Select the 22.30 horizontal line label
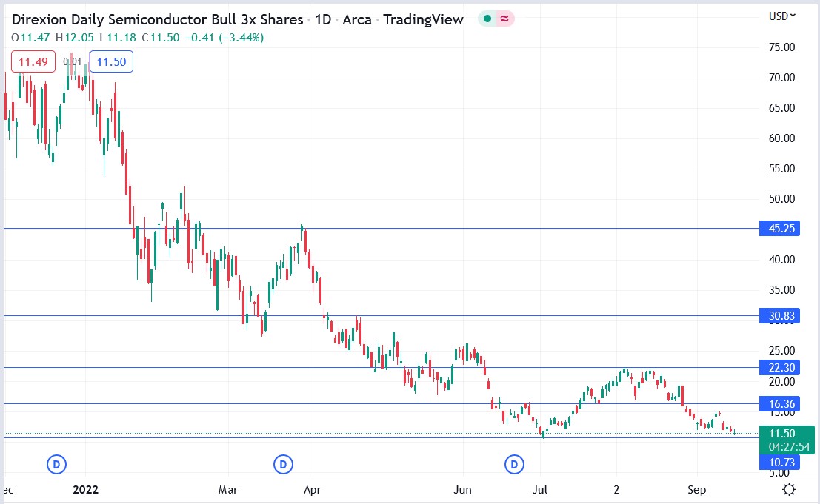820x504 pixels. point(779,367)
